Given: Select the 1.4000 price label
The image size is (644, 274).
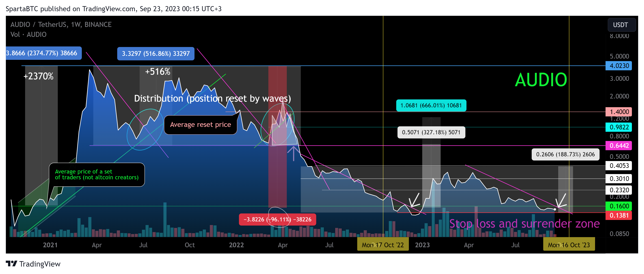Looking at the screenshot, I should pos(619,112).
